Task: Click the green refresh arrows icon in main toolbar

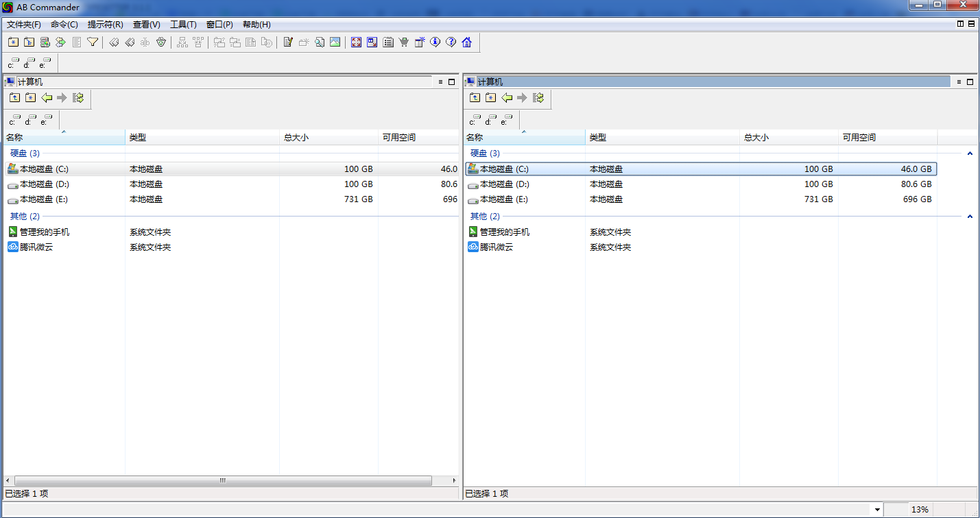Action: click(60, 42)
